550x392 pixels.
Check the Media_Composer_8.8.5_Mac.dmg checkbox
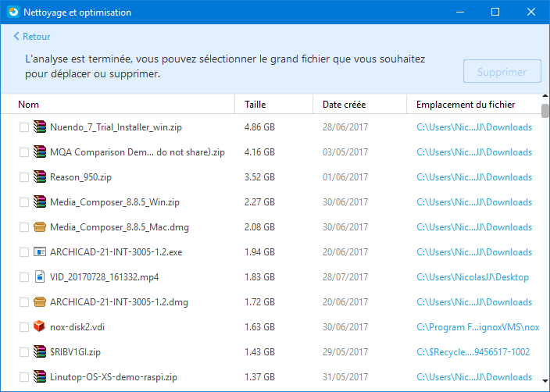coord(24,227)
